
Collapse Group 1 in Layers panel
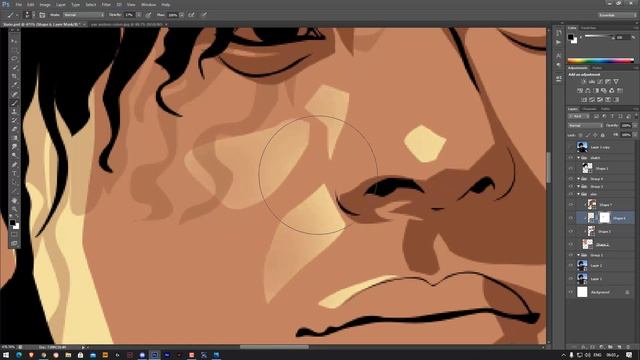point(578,255)
